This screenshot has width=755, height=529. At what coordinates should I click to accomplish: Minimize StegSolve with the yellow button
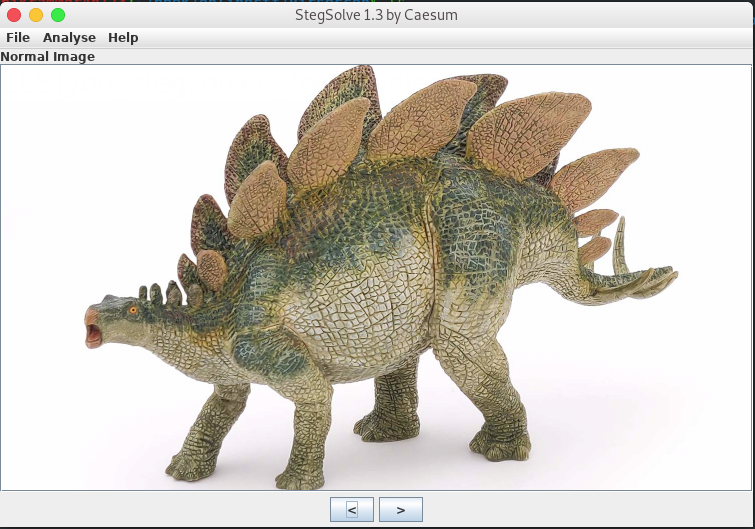(36, 15)
